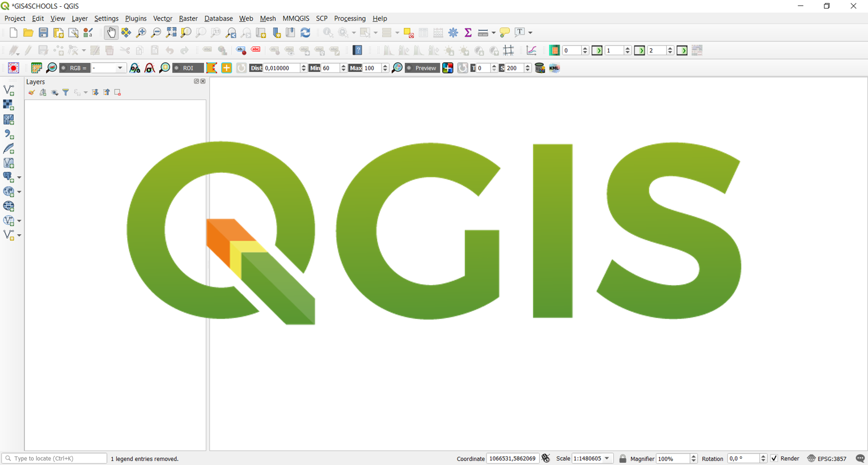This screenshot has height=465, width=868.
Task: Click the Map Tips speech bubble icon
Action: [x=505, y=33]
